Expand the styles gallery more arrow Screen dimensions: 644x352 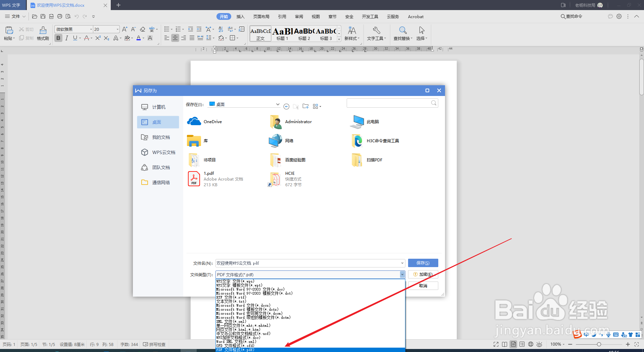[x=339, y=39]
